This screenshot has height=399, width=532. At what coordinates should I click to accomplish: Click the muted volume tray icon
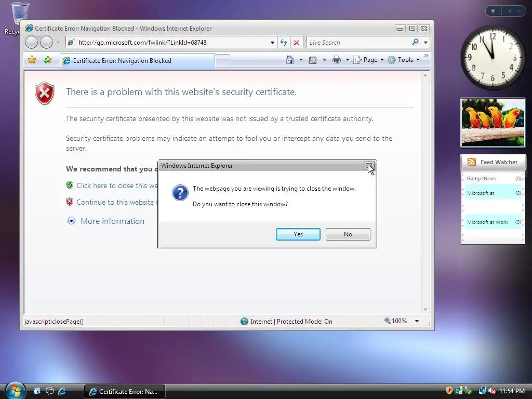[492, 391]
